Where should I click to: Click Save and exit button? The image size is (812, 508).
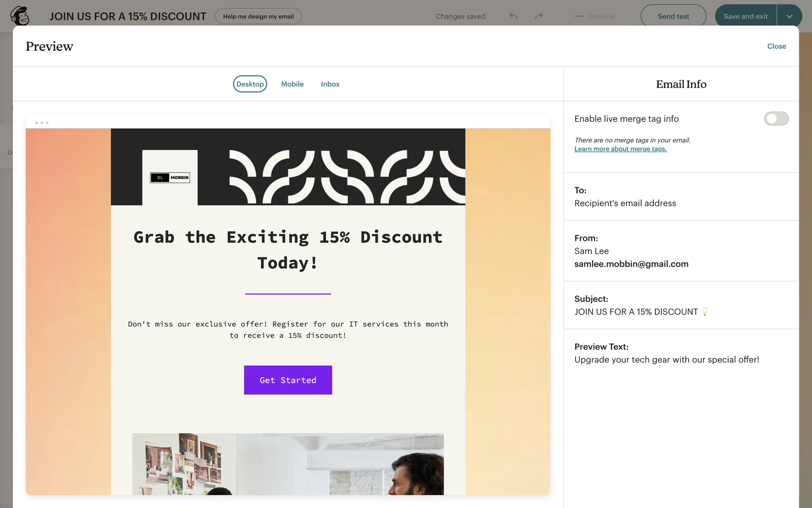click(x=745, y=16)
